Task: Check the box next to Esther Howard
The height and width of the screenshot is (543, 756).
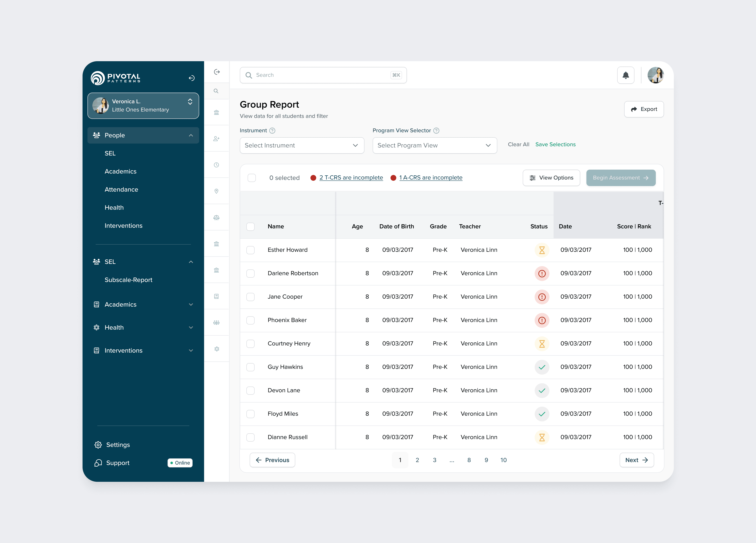Action: tap(250, 250)
